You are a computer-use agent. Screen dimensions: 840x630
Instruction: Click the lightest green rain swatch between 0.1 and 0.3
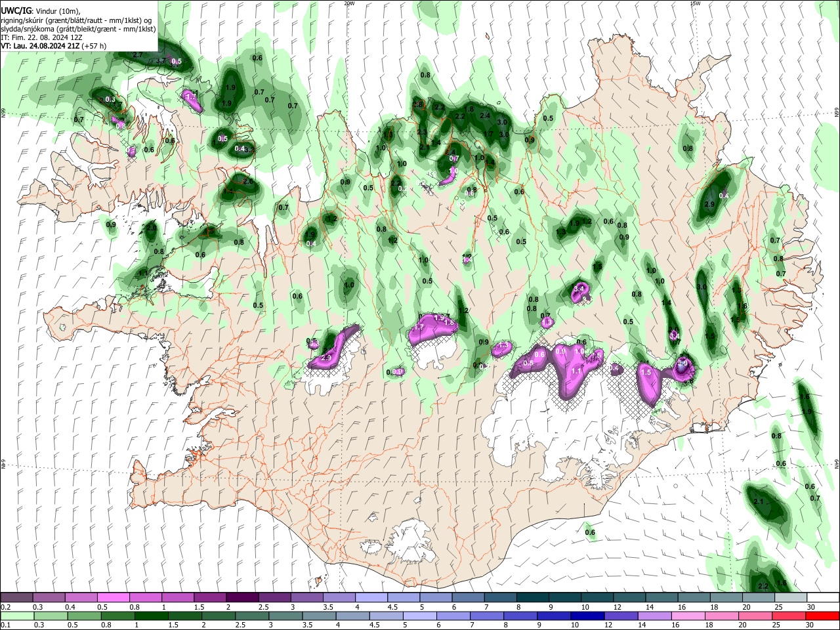coord(17,616)
